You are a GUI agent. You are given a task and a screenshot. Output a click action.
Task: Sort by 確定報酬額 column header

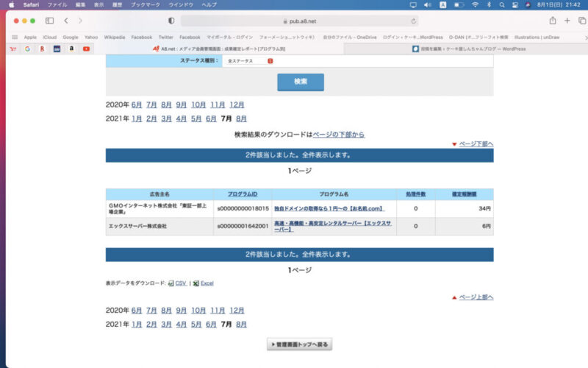click(x=464, y=194)
